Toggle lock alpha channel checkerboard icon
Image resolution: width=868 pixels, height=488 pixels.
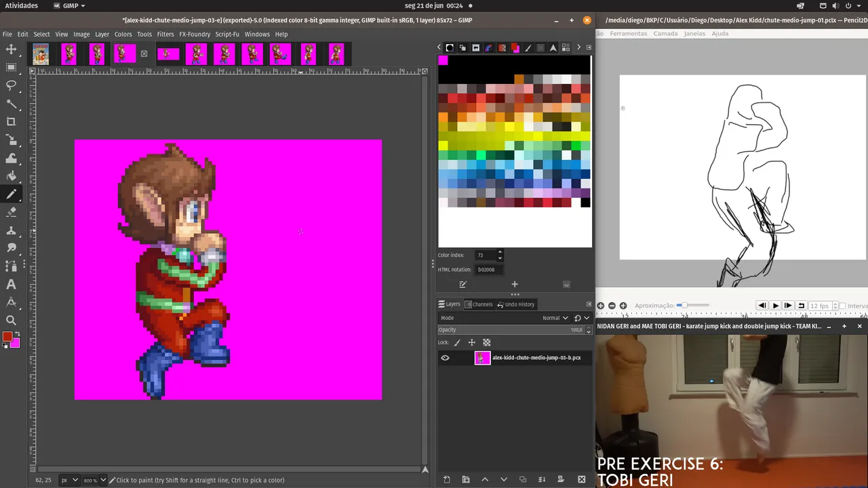click(x=486, y=343)
